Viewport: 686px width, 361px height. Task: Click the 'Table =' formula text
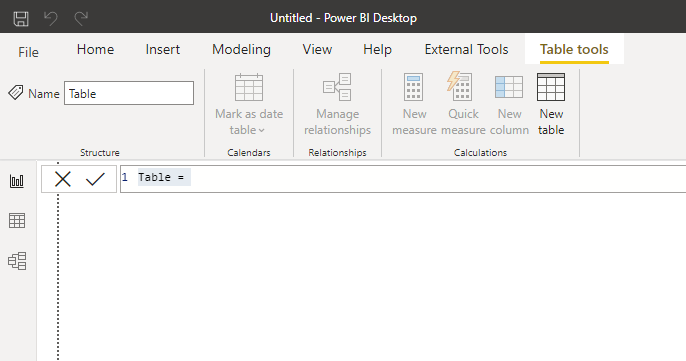(161, 177)
